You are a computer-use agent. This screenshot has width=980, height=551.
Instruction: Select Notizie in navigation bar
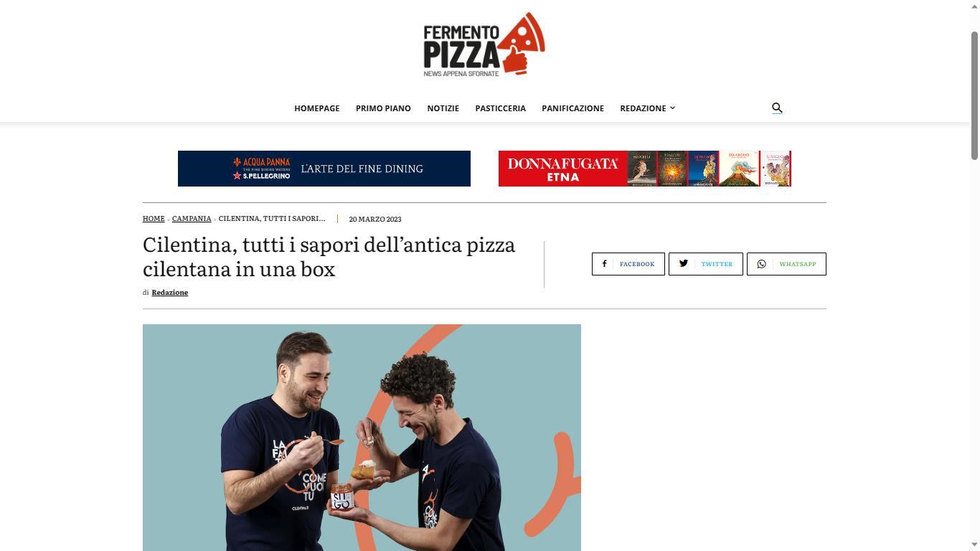tap(443, 108)
